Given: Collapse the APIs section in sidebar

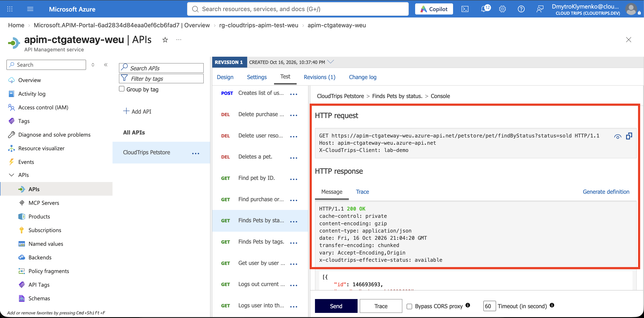Looking at the screenshot, I should point(12,175).
